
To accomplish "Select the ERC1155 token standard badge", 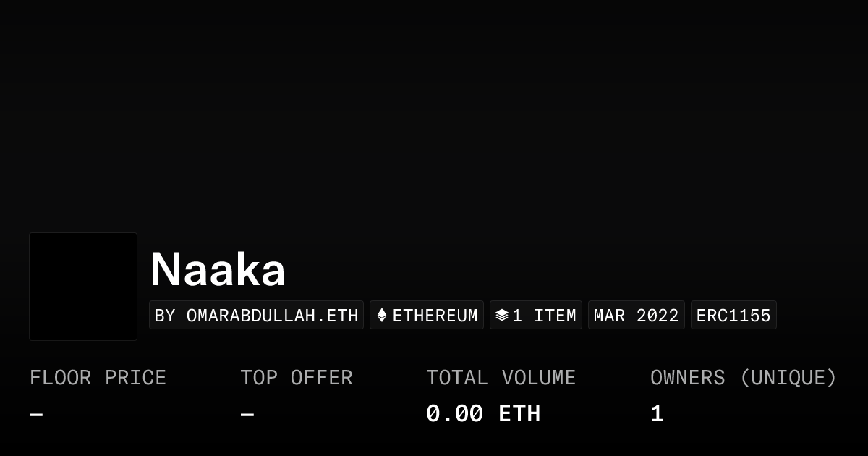I will [x=733, y=316].
